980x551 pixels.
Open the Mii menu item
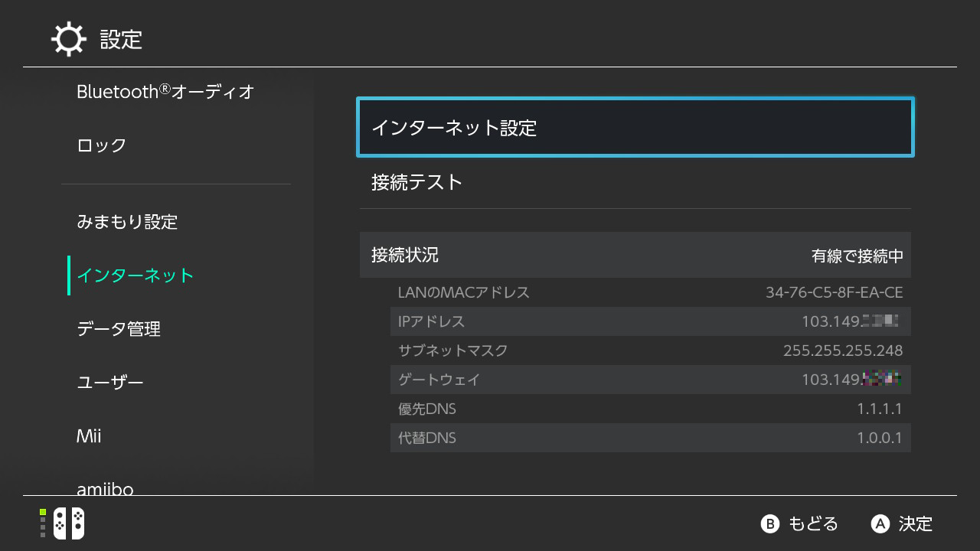pos(89,436)
